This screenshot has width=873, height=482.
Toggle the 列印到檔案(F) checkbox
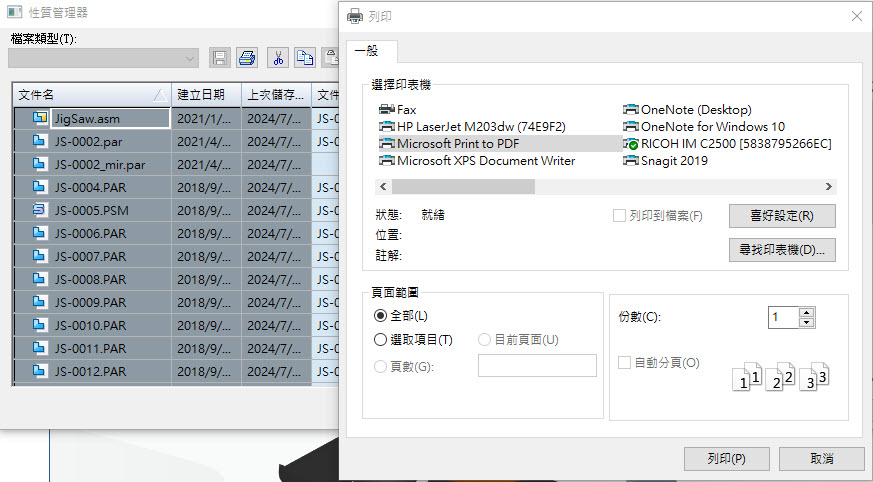(x=619, y=215)
